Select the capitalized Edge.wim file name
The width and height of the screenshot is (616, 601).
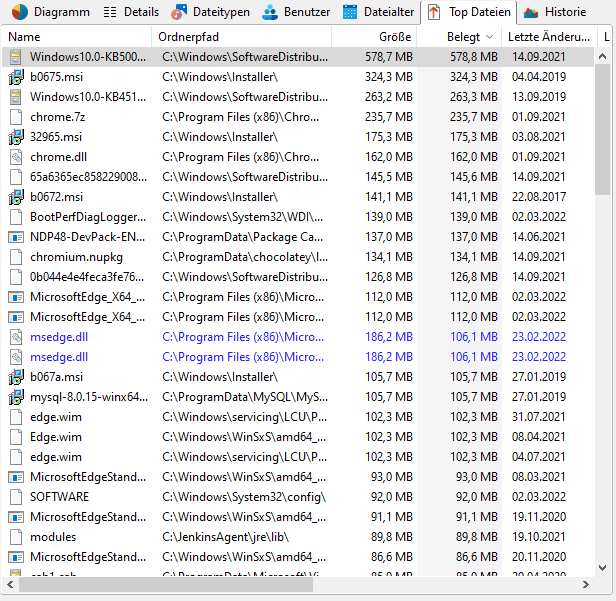coord(56,437)
